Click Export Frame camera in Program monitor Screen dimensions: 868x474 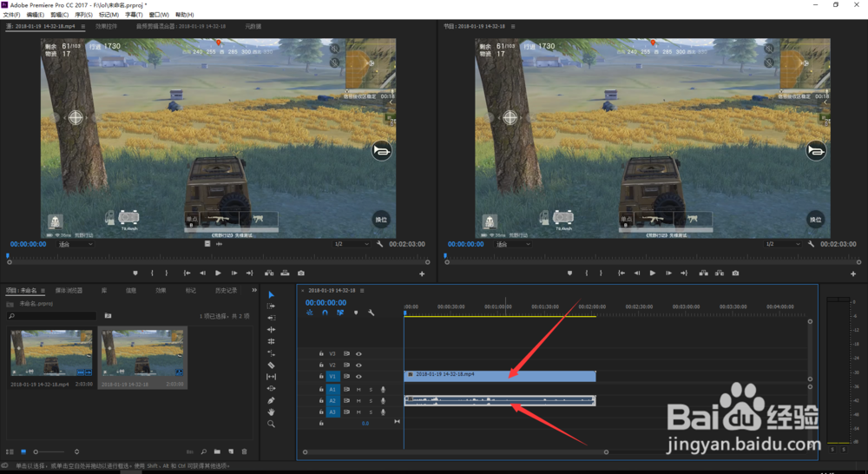click(x=736, y=273)
